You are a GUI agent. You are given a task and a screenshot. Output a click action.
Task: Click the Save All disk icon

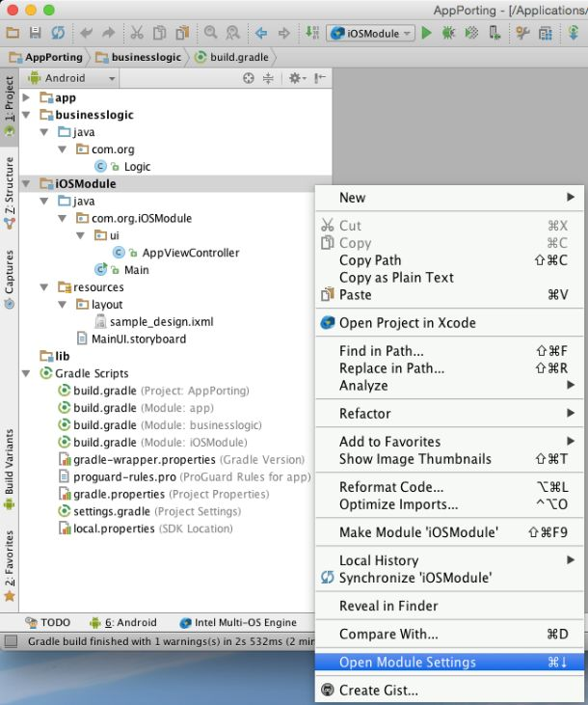click(x=35, y=33)
